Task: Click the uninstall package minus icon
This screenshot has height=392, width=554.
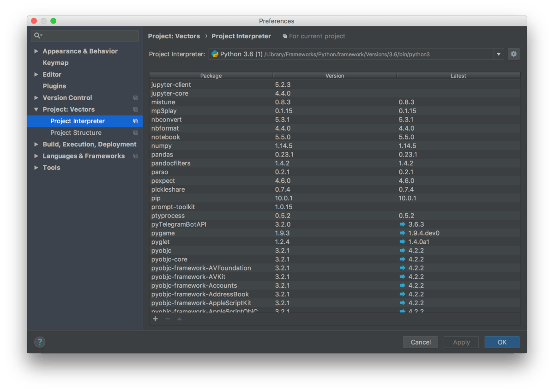Action: coord(167,319)
